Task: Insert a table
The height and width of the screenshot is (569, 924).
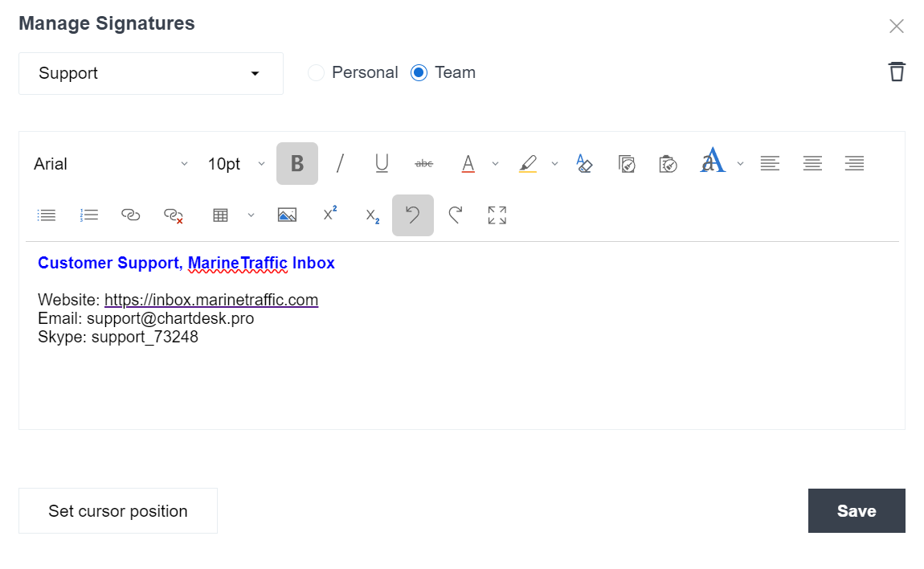Action: tap(220, 215)
